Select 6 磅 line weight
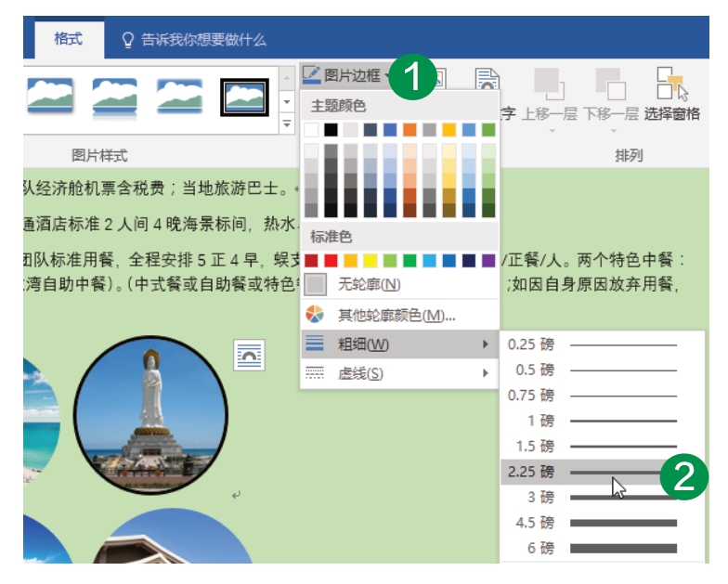This screenshot has width=728, height=584. (602, 548)
